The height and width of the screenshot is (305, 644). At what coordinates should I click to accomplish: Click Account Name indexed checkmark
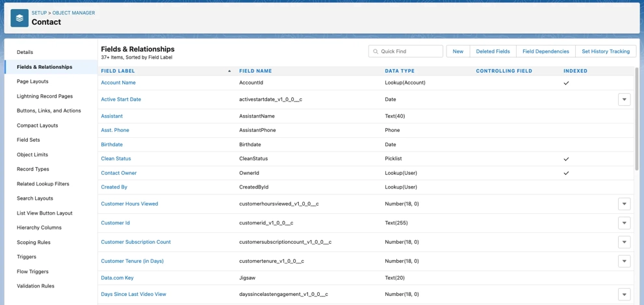(566, 83)
